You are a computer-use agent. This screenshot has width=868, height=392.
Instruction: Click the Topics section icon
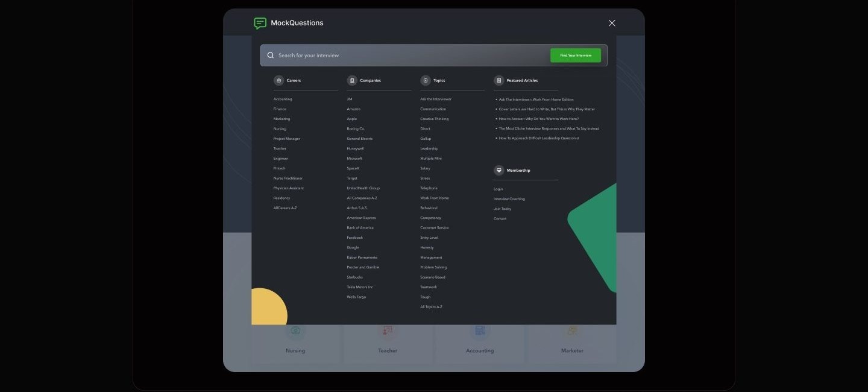click(x=426, y=80)
